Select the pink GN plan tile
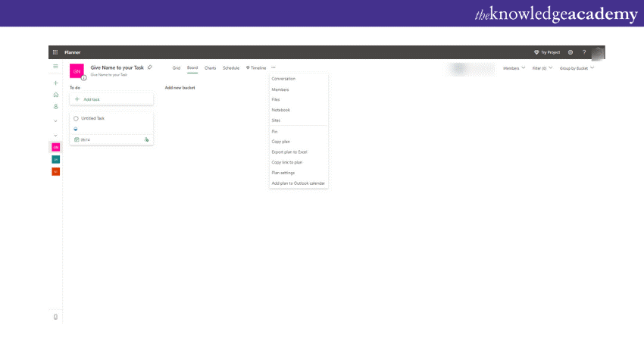 [55, 147]
